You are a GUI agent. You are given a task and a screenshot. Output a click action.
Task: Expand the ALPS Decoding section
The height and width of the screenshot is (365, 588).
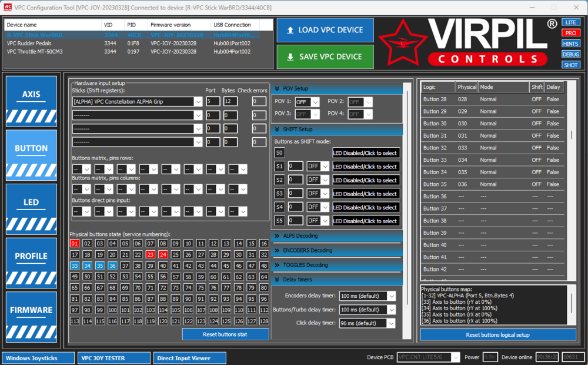pos(337,236)
